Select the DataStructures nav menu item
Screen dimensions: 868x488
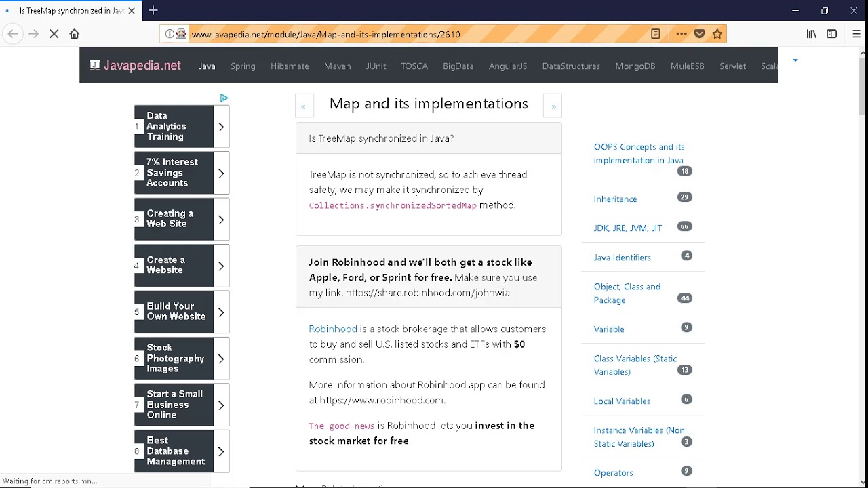[571, 66]
